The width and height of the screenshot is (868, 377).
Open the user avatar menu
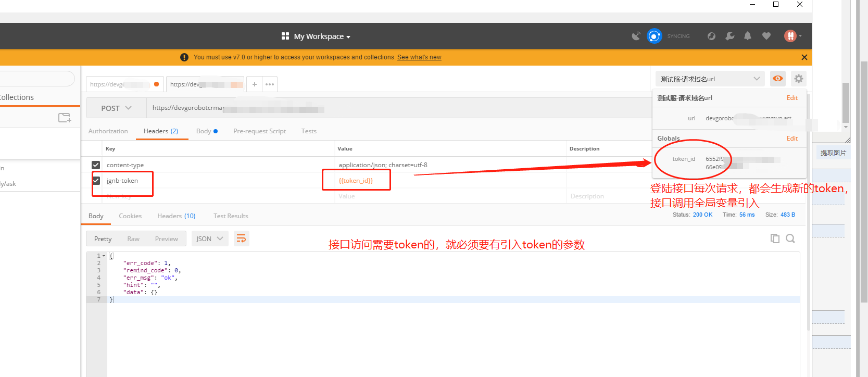[792, 36]
